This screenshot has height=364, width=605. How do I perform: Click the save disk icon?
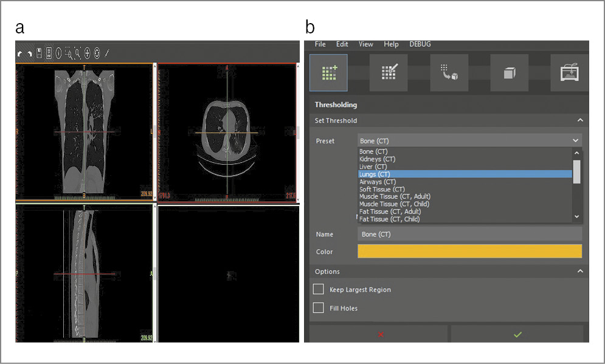39,53
